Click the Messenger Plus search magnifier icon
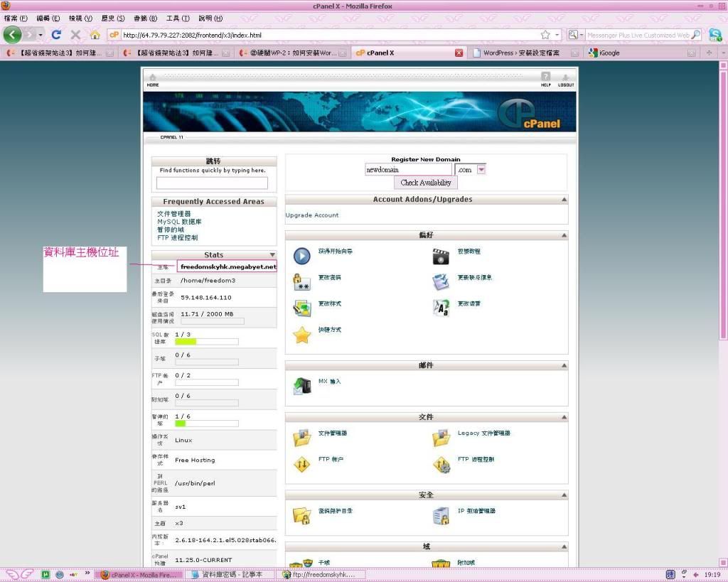The width and height of the screenshot is (728, 582). 695,35
